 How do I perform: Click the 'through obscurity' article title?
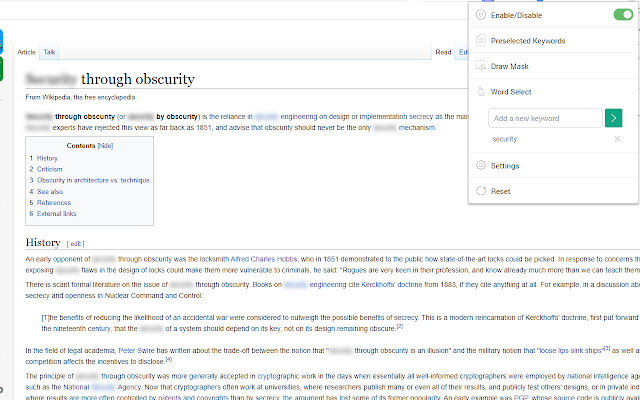[x=138, y=79]
